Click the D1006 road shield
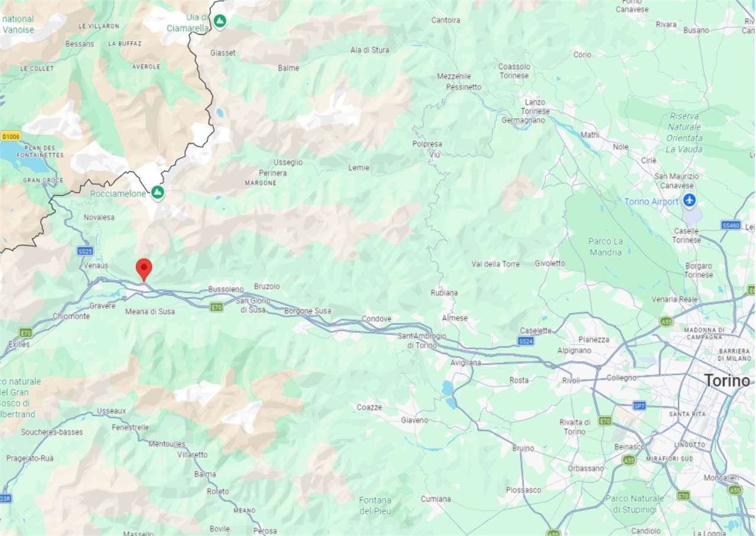The height and width of the screenshot is (536, 756). [10, 136]
